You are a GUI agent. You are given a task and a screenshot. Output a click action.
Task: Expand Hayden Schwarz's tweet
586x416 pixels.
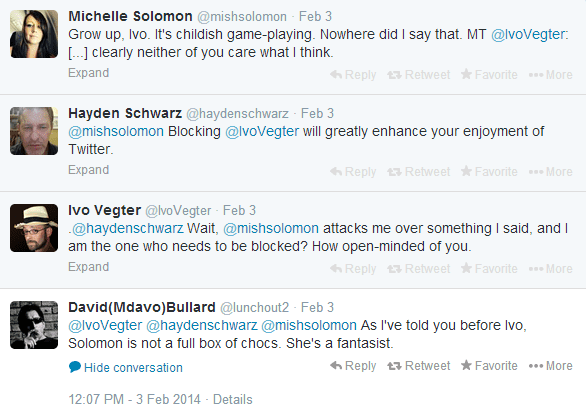point(89,170)
